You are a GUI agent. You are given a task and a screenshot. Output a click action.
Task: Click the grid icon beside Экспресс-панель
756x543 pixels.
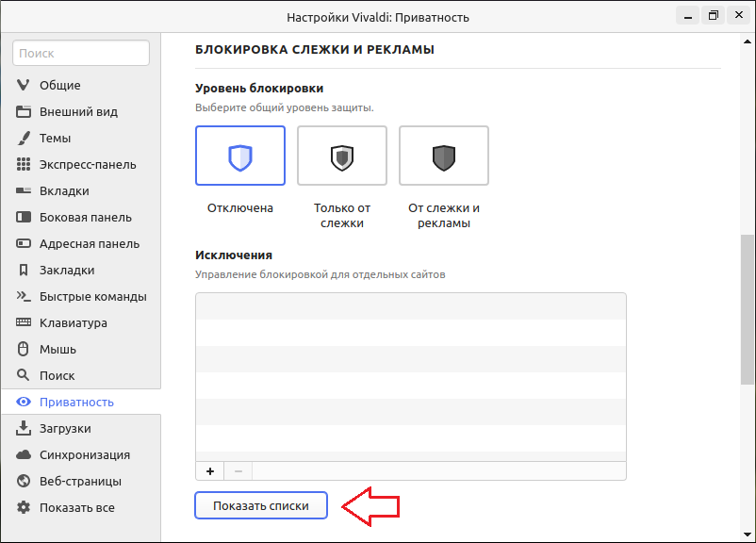pos(24,164)
